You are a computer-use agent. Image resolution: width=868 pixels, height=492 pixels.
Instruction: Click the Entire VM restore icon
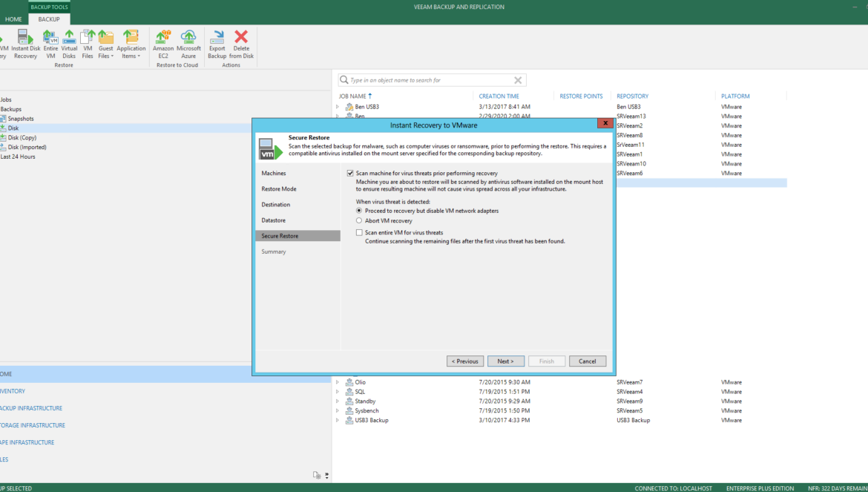coord(50,45)
